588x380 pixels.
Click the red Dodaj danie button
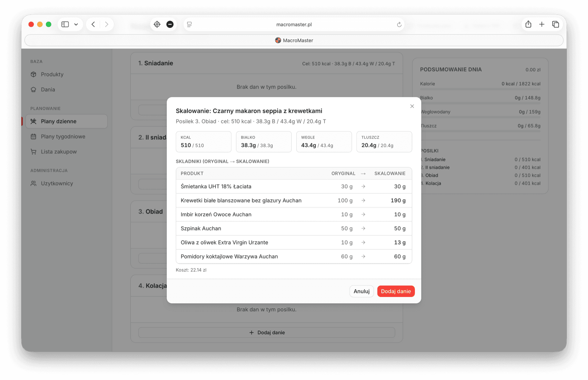396,291
